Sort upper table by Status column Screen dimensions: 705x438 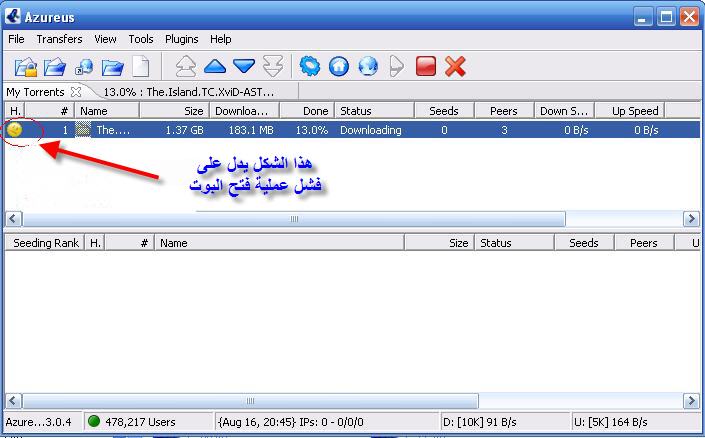[x=374, y=111]
